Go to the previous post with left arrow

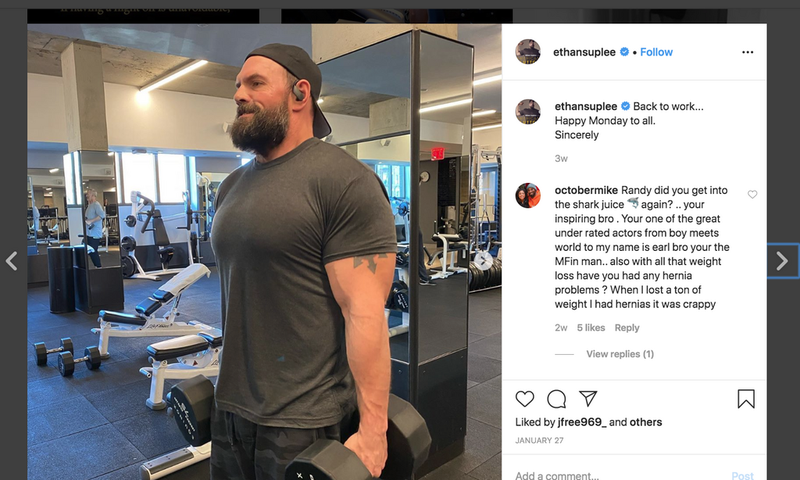[x=12, y=261]
